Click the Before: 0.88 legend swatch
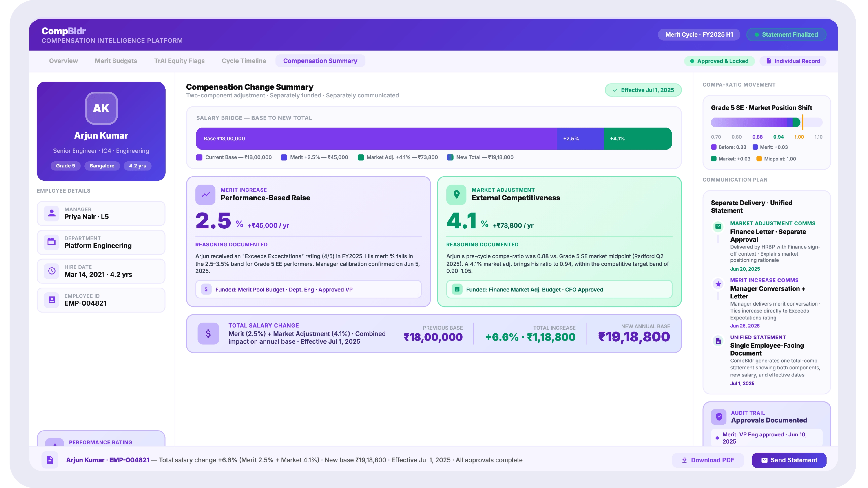This screenshot has height=488, width=868. (713, 147)
